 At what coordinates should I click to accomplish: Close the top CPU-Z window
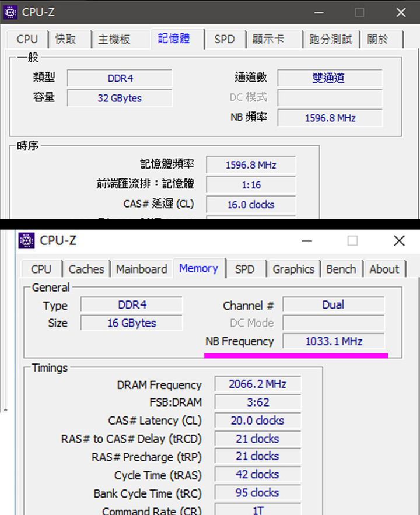401,13
